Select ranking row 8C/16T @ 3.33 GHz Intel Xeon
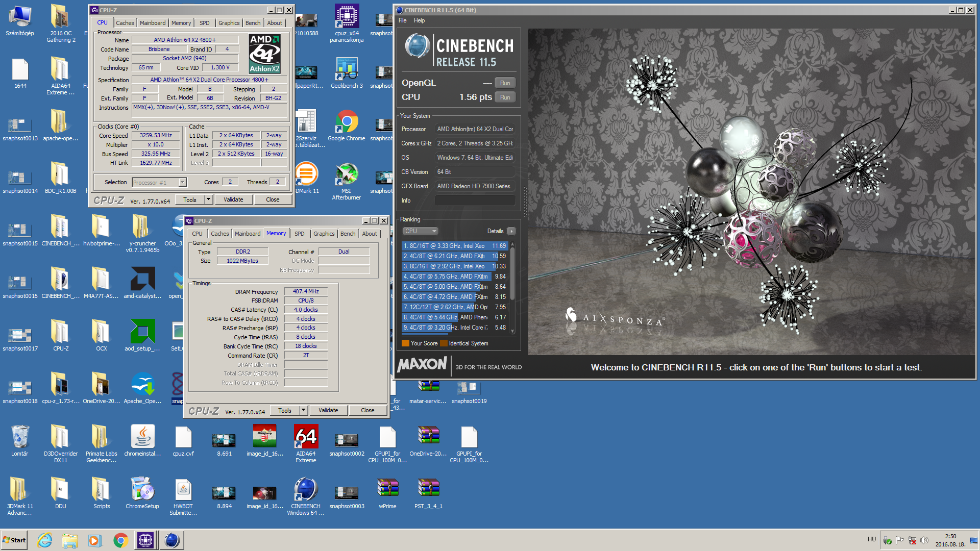 (454, 246)
